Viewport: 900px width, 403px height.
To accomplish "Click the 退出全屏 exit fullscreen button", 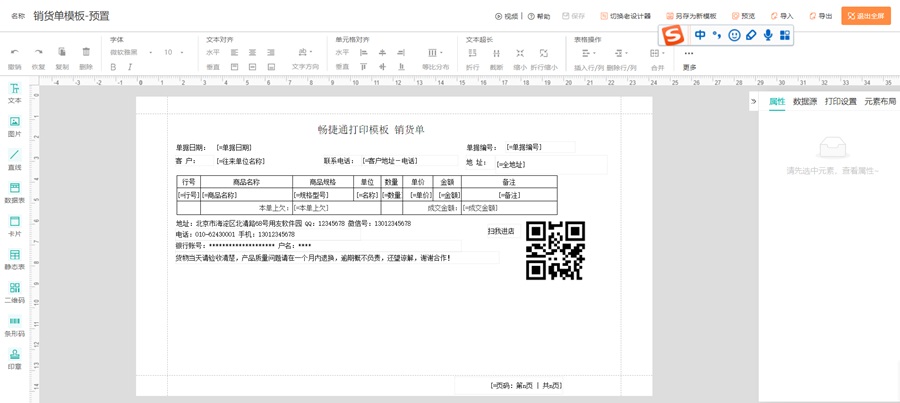I will (x=866, y=16).
